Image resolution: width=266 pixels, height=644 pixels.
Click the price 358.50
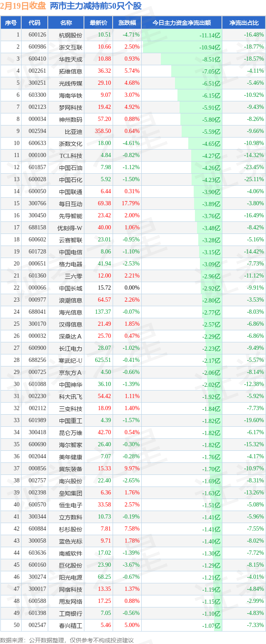click(x=103, y=131)
